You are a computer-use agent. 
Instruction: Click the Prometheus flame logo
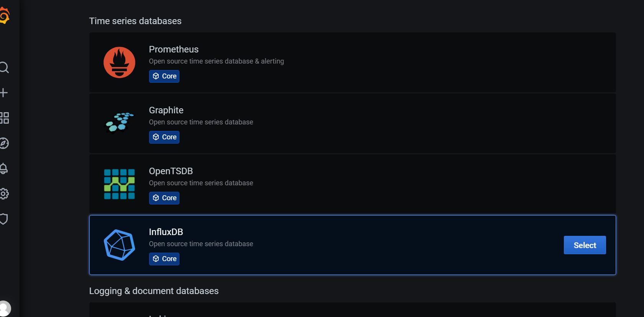tap(119, 62)
